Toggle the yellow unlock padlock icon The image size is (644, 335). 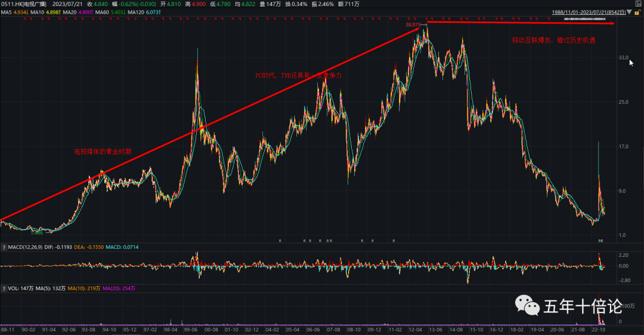(x=637, y=13)
